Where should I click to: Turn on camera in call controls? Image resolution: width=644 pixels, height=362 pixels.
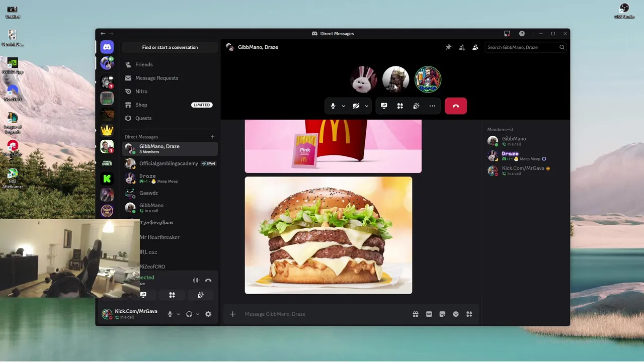pyautogui.click(x=356, y=106)
